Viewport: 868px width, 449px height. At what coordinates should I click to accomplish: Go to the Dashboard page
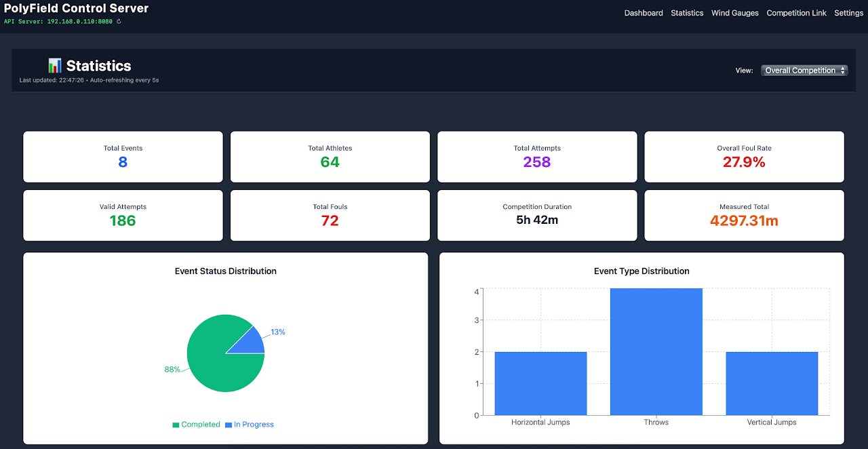click(644, 13)
